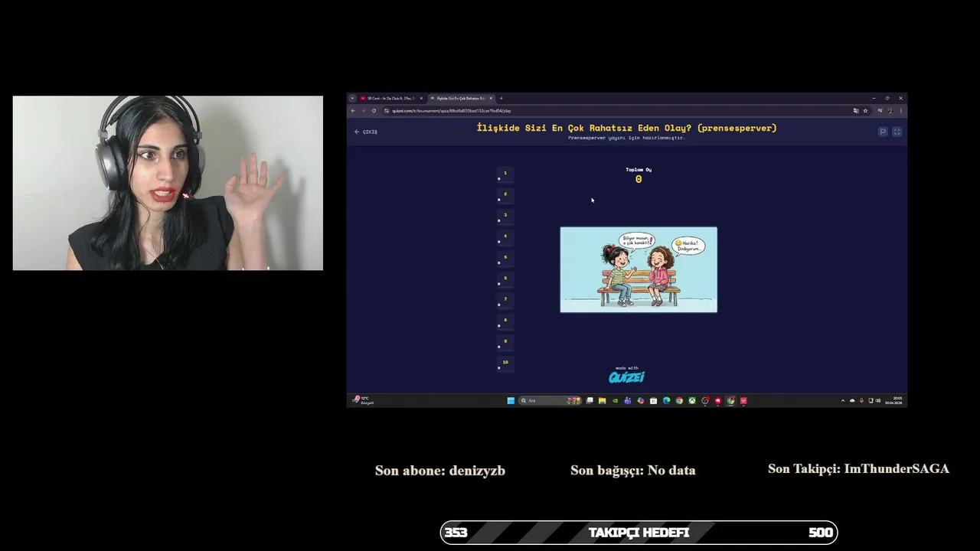Open Microsoft Edge on the taskbar
This screenshot has height=551, width=980.
click(x=666, y=400)
